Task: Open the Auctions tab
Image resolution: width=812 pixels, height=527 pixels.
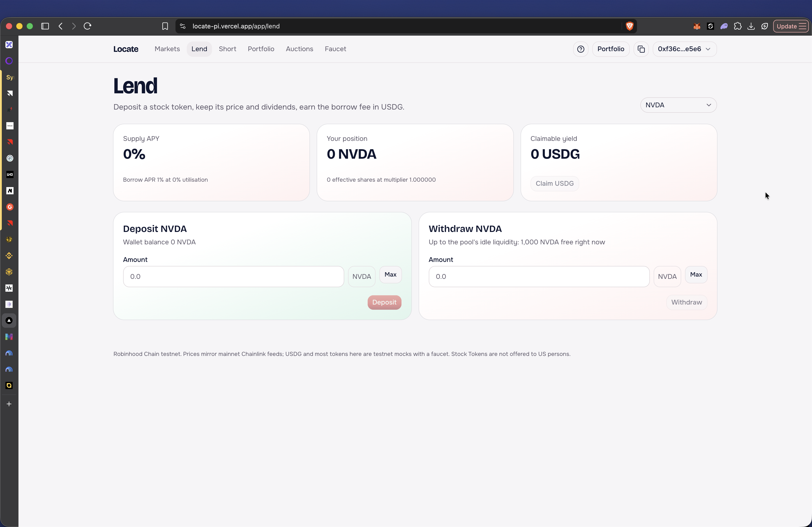Action: (x=300, y=49)
